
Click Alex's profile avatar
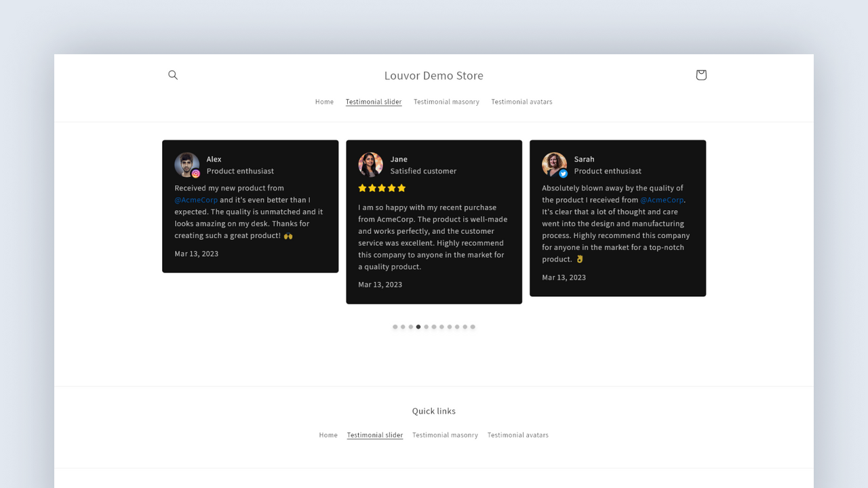click(186, 165)
